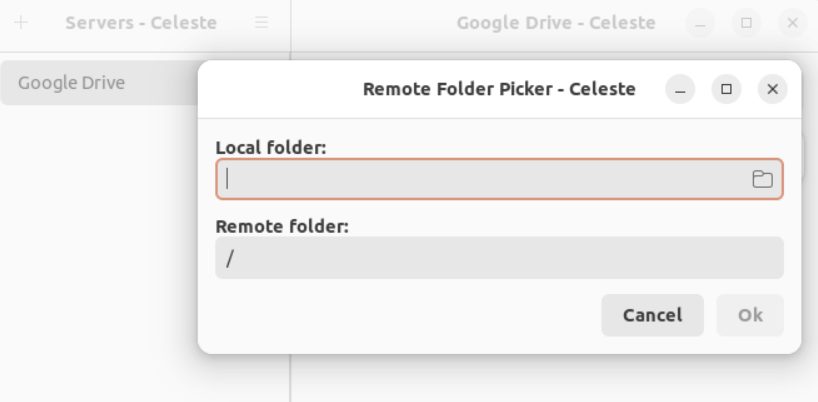Focus the Local folder text field
This screenshot has height=402, width=818.
pos(480,179)
